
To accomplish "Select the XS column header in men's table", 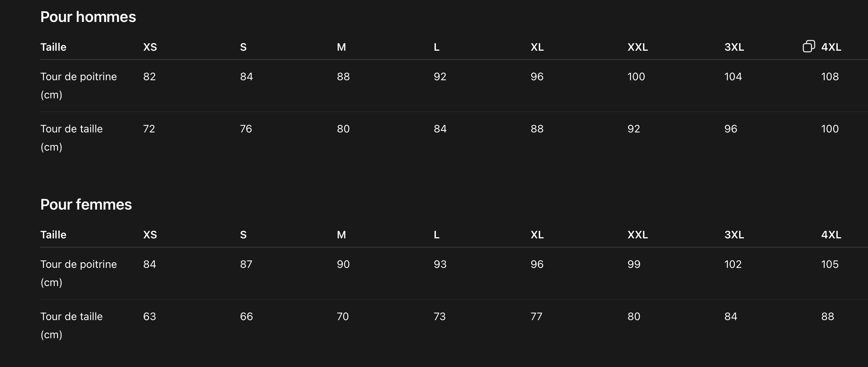I will [x=150, y=47].
